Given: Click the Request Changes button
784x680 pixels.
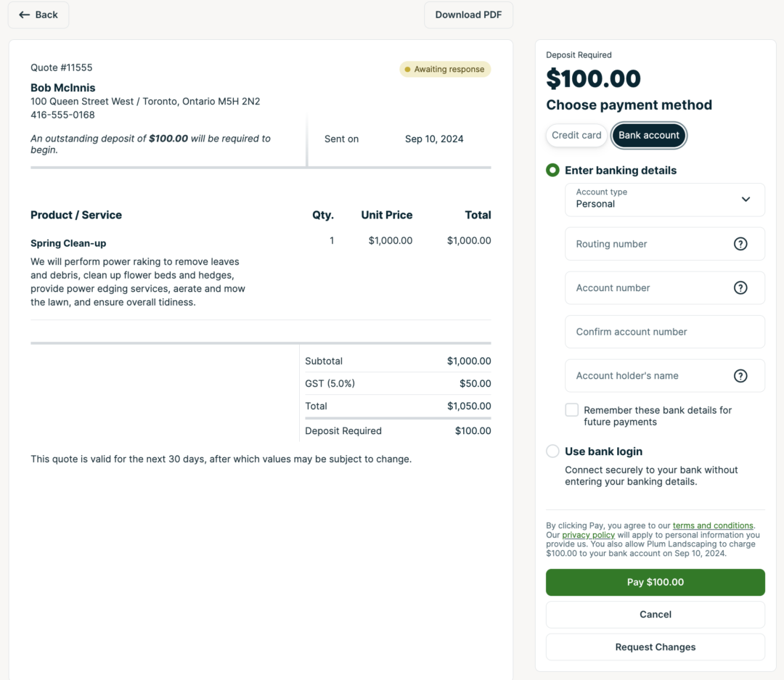Looking at the screenshot, I should click(x=655, y=647).
